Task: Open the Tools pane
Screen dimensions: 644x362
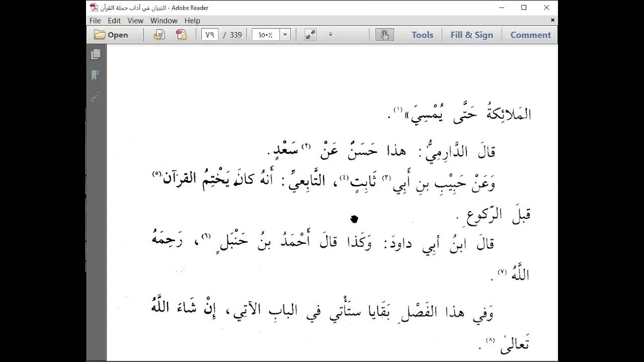Action: (422, 35)
